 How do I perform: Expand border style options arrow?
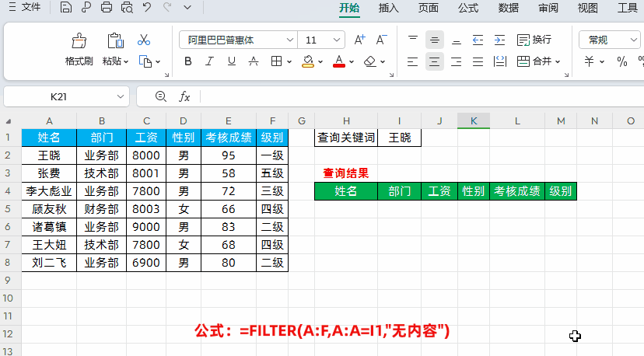tap(289, 61)
